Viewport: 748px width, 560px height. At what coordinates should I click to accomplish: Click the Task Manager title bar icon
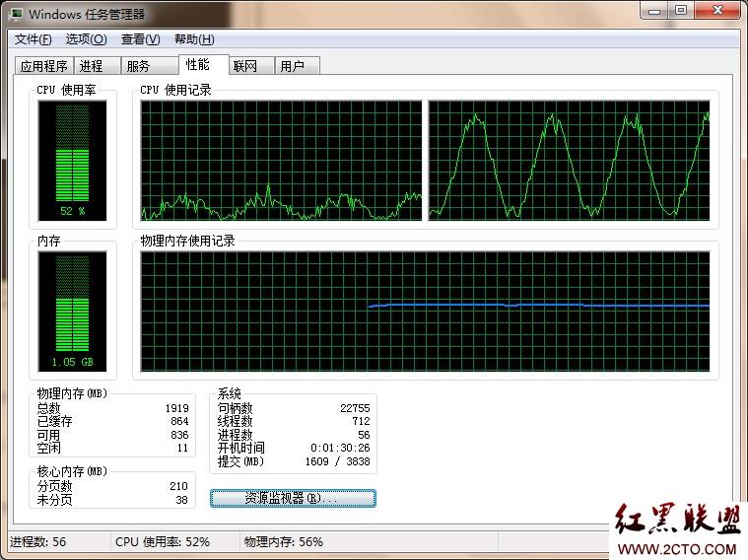tap(16, 14)
